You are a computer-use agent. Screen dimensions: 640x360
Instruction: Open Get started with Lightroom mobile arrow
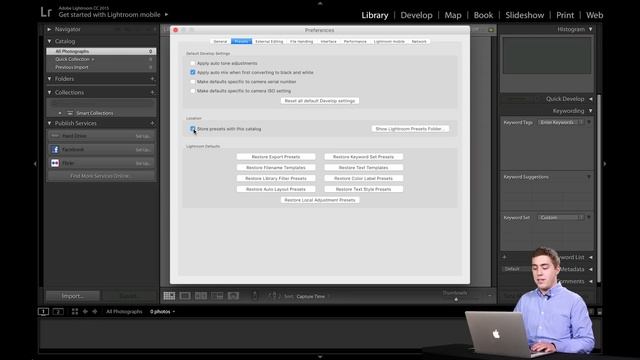coord(166,15)
